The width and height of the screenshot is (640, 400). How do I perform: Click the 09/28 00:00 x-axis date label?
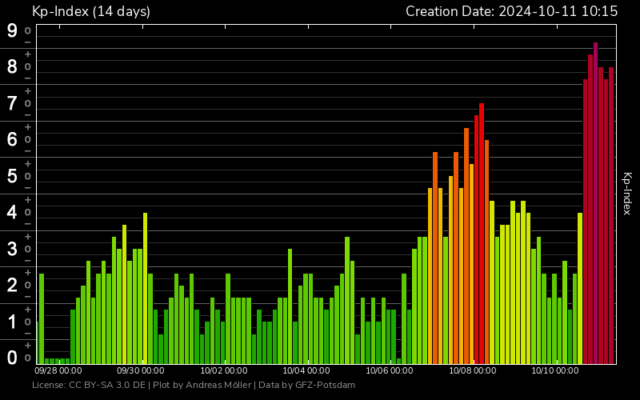coord(58,370)
